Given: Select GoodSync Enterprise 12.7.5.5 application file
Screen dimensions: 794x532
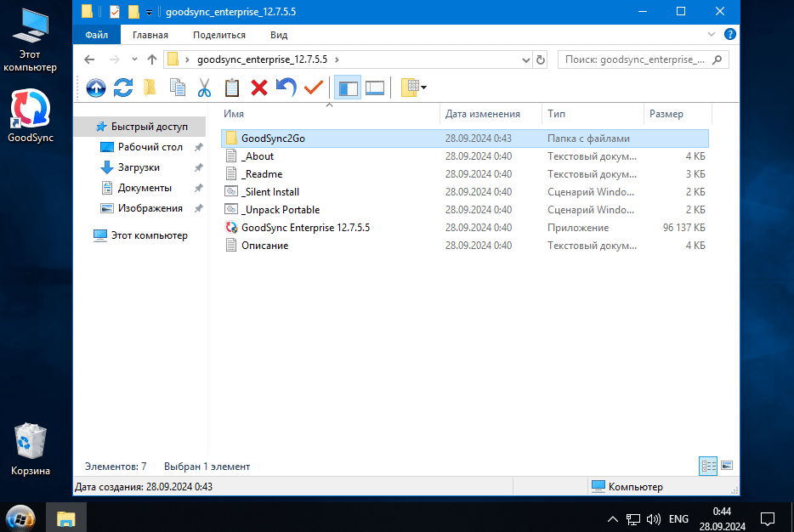Looking at the screenshot, I should point(464,228).
